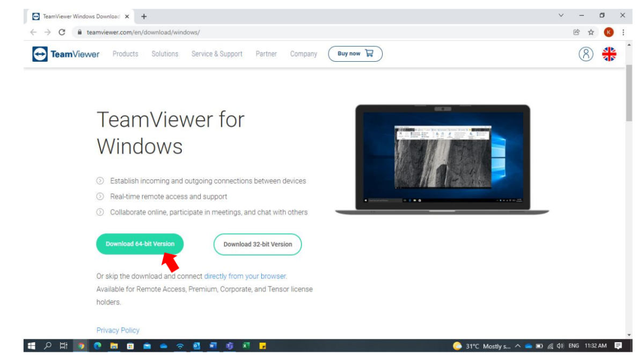Screen dimensions: 644x362
Task: Select the Service & Support menu
Action: click(x=217, y=53)
